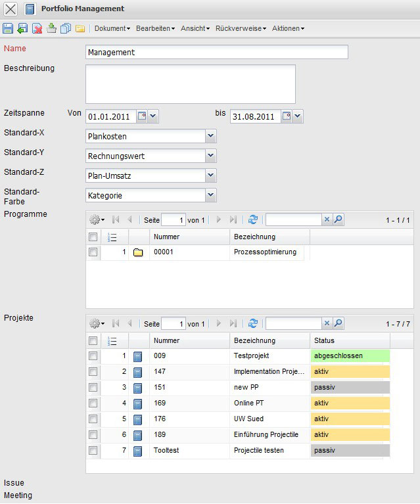This screenshot has width=420, height=504.
Task: Check the Prozessoptimierung programme row checkbox
Action: pyautogui.click(x=93, y=252)
